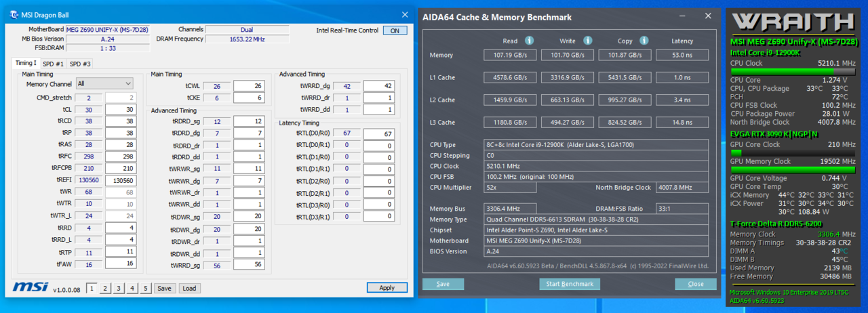
Task: Select profile slot 3
Action: click(119, 288)
